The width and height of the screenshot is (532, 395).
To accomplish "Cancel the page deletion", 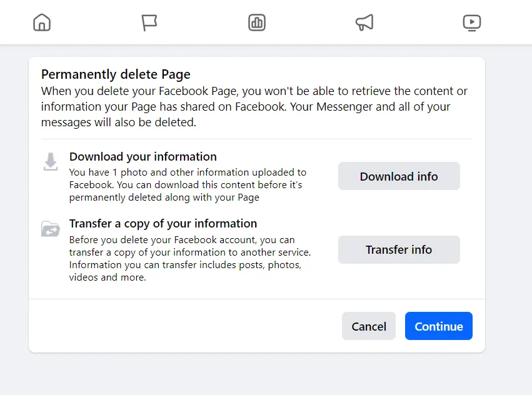I will (x=369, y=326).
